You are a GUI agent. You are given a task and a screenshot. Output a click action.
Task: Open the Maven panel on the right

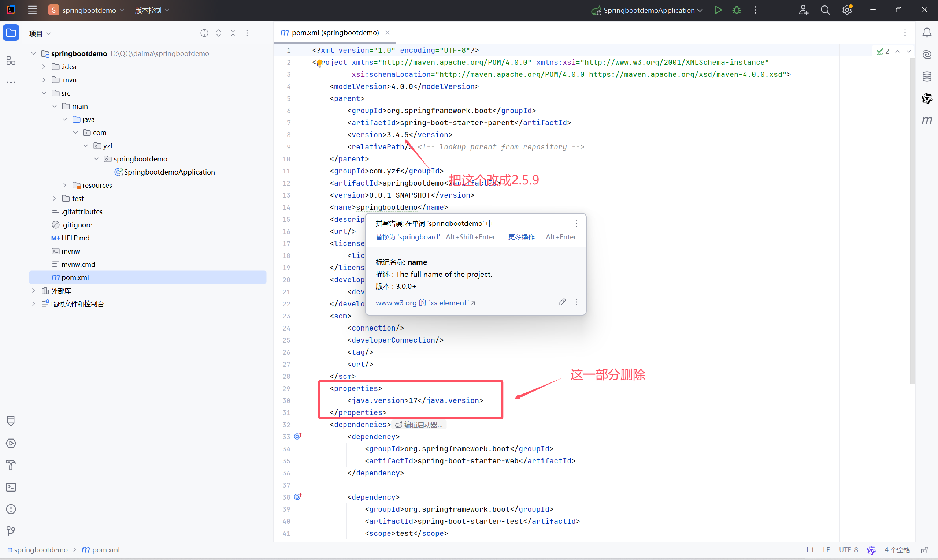click(x=927, y=121)
